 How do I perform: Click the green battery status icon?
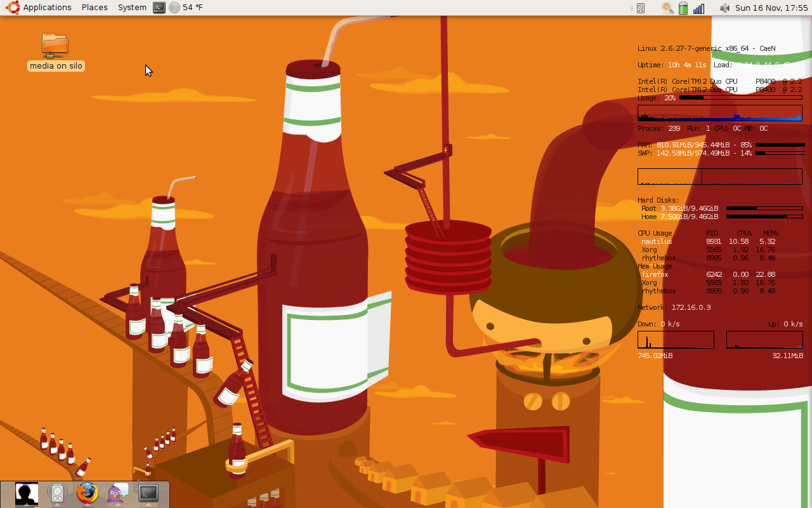click(x=683, y=8)
